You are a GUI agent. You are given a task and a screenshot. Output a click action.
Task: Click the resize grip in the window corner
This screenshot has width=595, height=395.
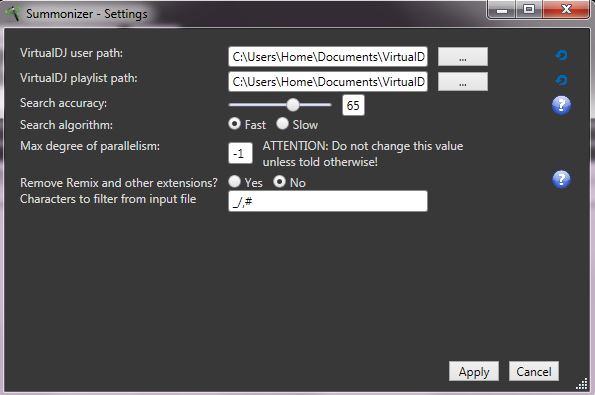pyautogui.click(x=582, y=384)
